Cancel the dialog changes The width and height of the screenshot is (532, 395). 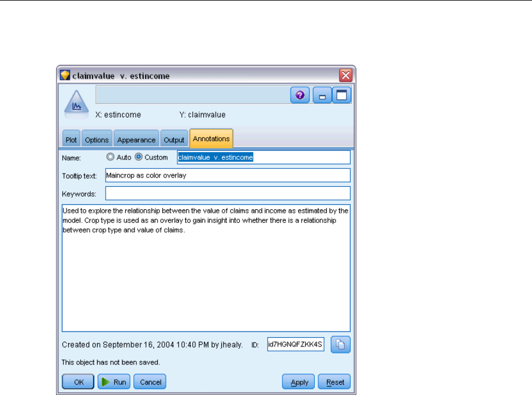150,382
